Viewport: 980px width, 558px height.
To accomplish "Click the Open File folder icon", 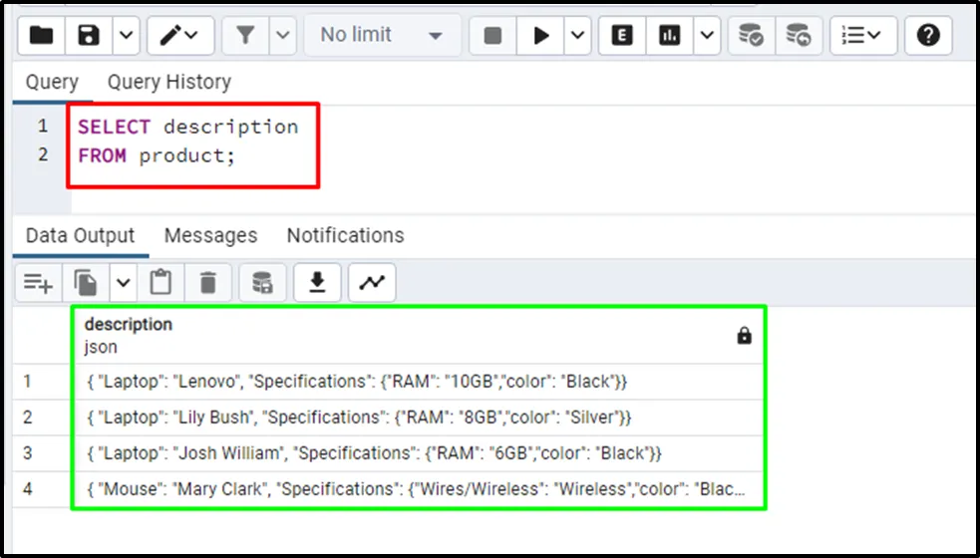I will pos(41,36).
